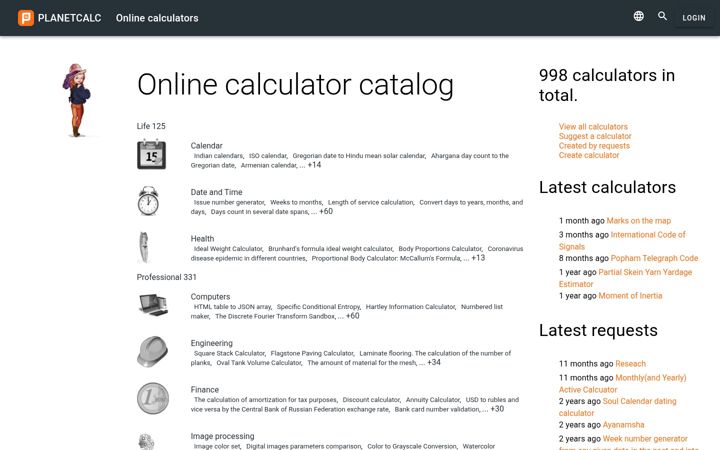Open HTML table to JSON array link
This screenshot has width=720, height=450.
point(232,307)
